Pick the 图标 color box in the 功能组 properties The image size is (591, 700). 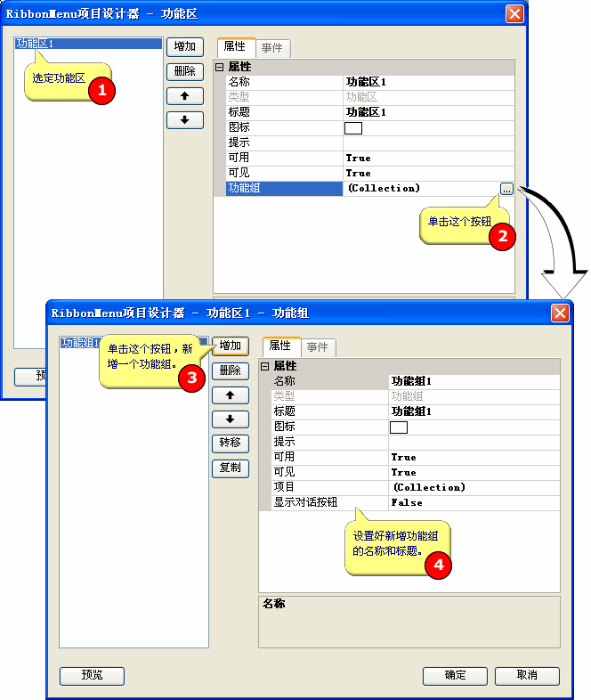tap(399, 427)
